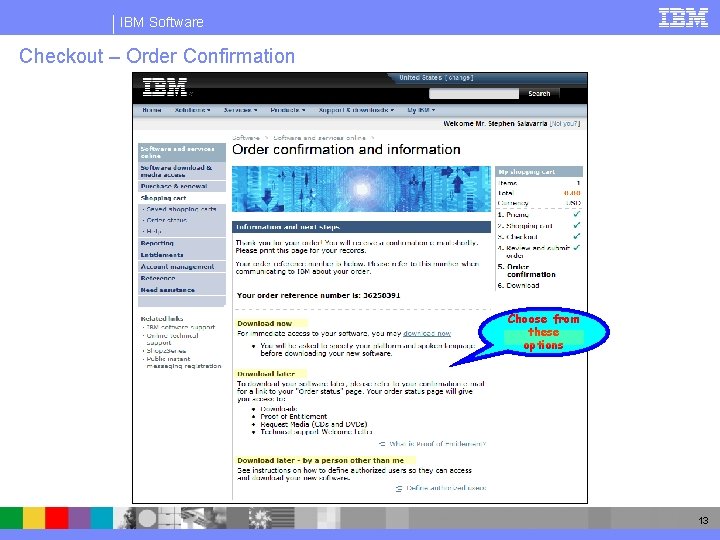Image resolution: width=720 pixels, height=540 pixels.
Task: Open Help under Shopping cart
Action: 154,231
